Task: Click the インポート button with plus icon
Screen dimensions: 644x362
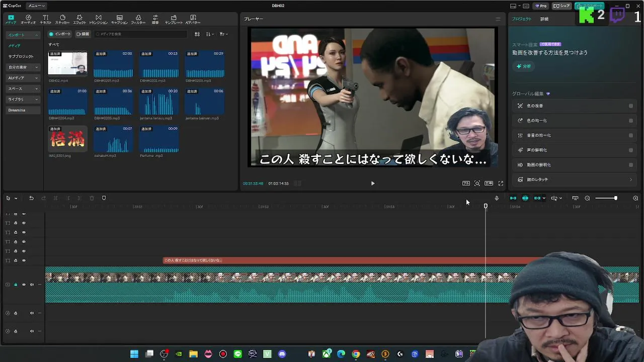Action: 60,34
